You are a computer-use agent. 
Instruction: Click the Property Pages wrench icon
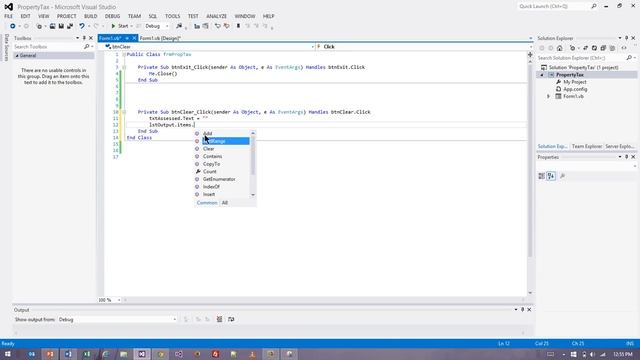point(562,176)
